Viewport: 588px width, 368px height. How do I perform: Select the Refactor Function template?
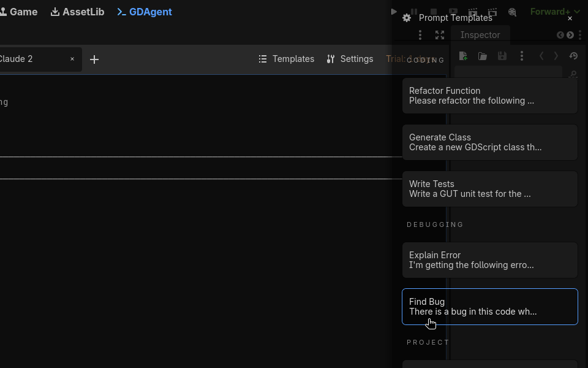click(489, 96)
